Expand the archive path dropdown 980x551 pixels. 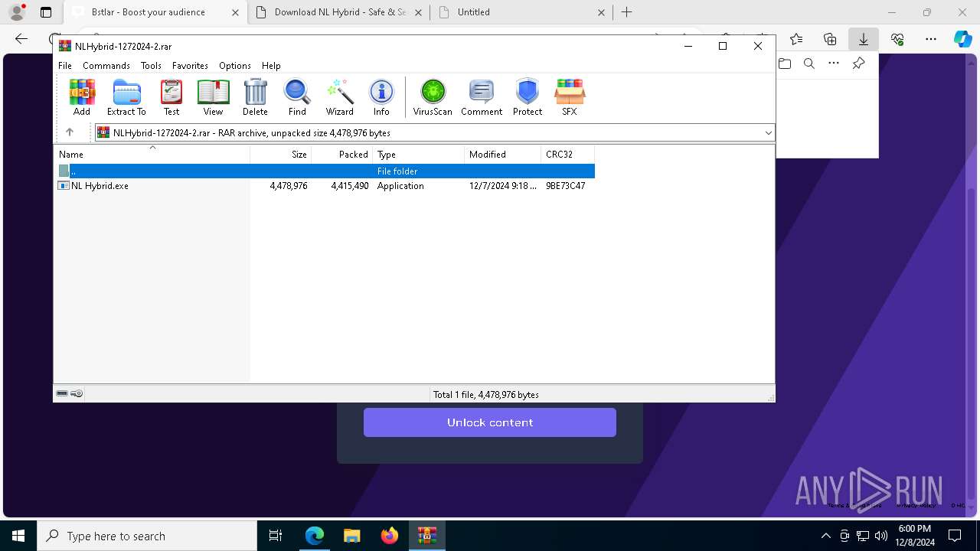(x=768, y=132)
